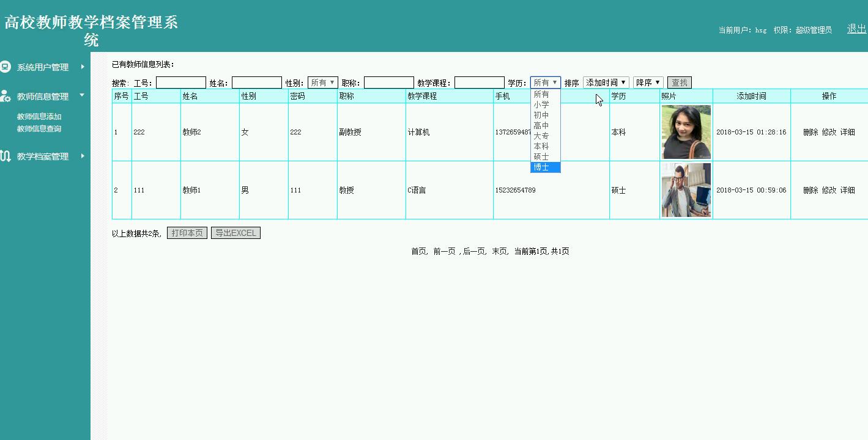
Task: Go to 教师信息查询 page
Action: tap(39, 129)
